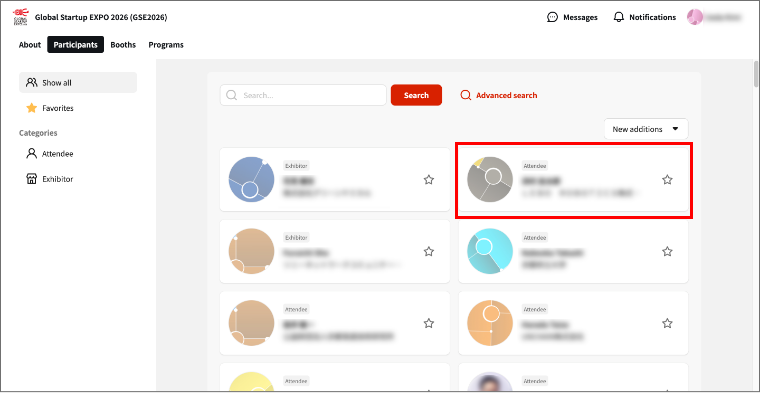
Task: Open the Notifications bell
Action: (x=645, y=17)
